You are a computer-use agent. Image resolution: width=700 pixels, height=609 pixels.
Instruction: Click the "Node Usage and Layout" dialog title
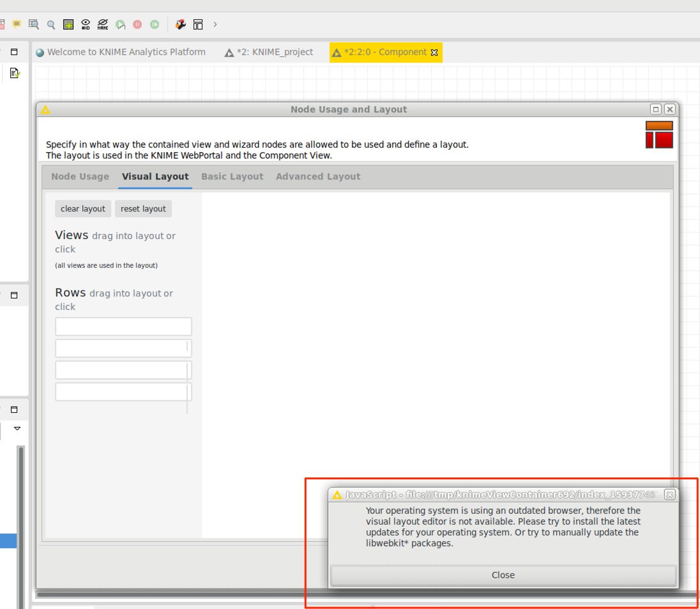click(349, 109)
